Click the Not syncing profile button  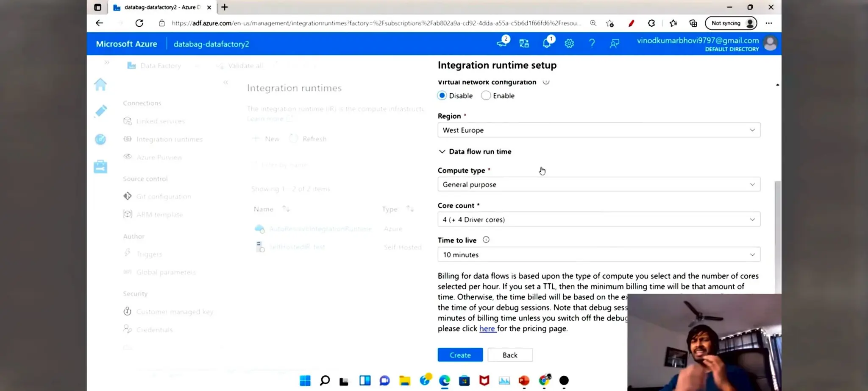[731, 23]
